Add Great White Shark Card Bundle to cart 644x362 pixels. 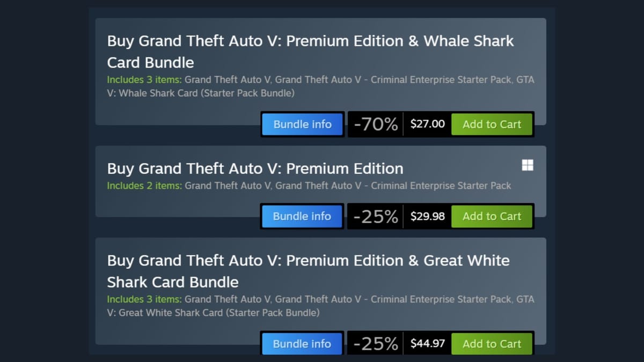pos(492,344)
